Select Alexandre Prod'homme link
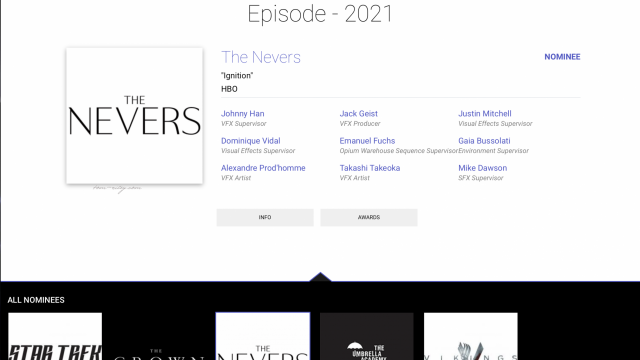Screen dimensions: 640x360 (x=263, y=168)
